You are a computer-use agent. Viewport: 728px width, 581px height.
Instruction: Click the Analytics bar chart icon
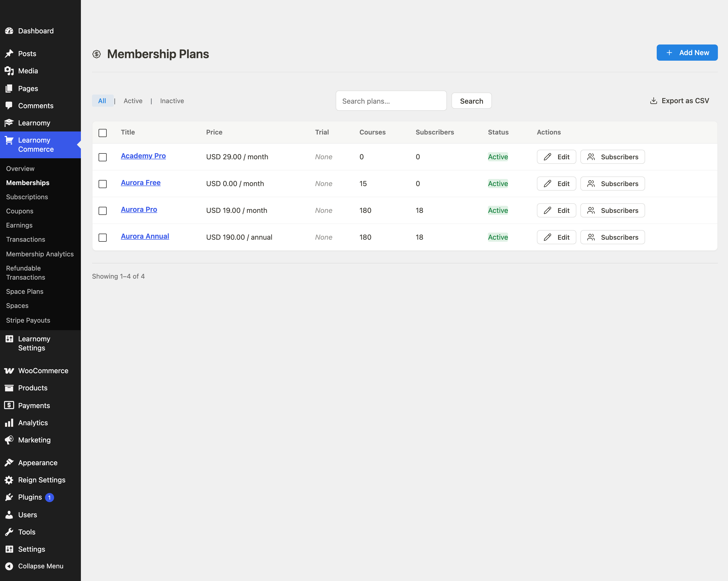pos(9,422)
